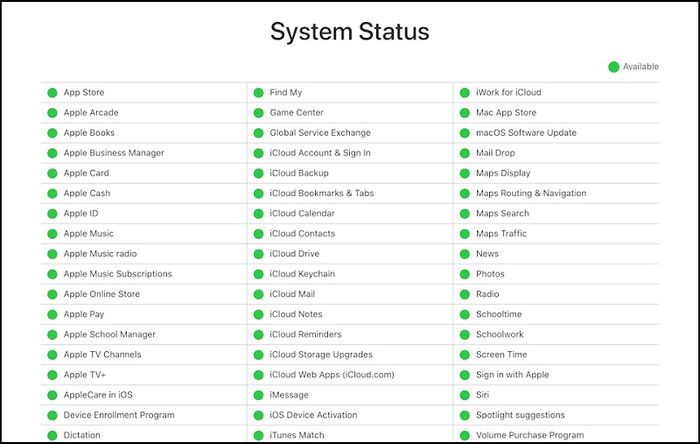Click the green indicator next to Apple Arcade

[x=52, y=113]
